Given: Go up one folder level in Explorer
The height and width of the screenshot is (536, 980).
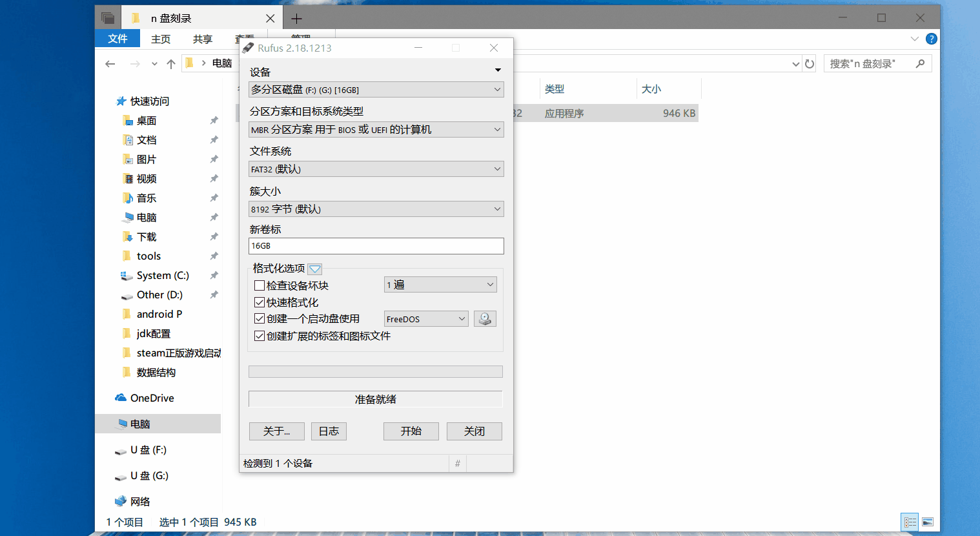Looking at the screenshot, I should [171, 63].
